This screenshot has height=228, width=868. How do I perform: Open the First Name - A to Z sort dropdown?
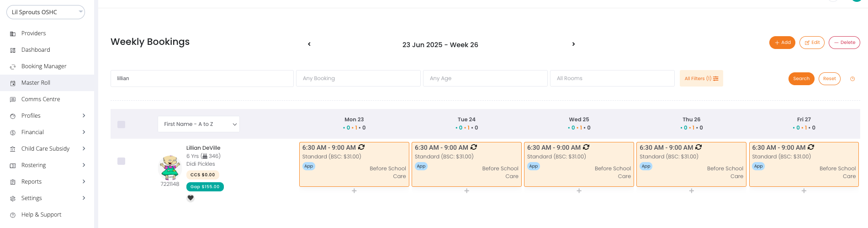[x=199, y=124]
